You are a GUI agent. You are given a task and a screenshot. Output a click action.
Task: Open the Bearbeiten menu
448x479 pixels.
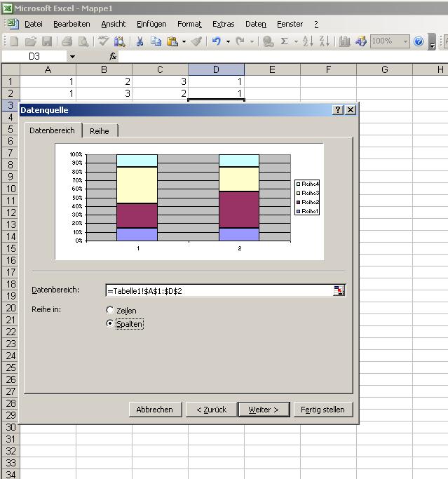tap(72, 24)
